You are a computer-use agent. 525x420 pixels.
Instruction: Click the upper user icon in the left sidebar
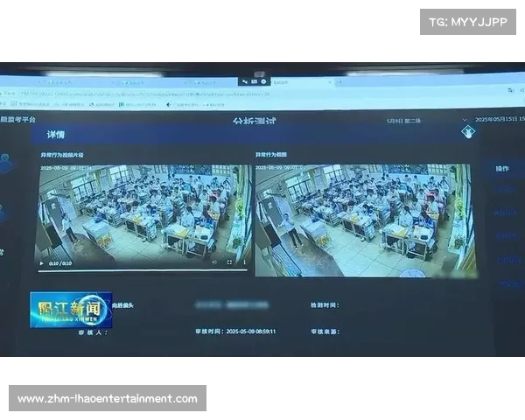[x=6, y=163]
